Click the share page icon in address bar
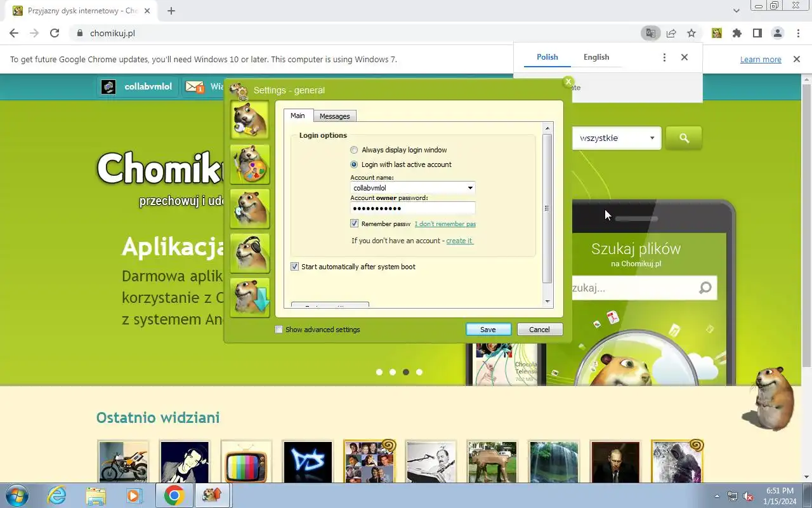Image resolution: width=812 pixels, height=508 pixels. point(671,33)
